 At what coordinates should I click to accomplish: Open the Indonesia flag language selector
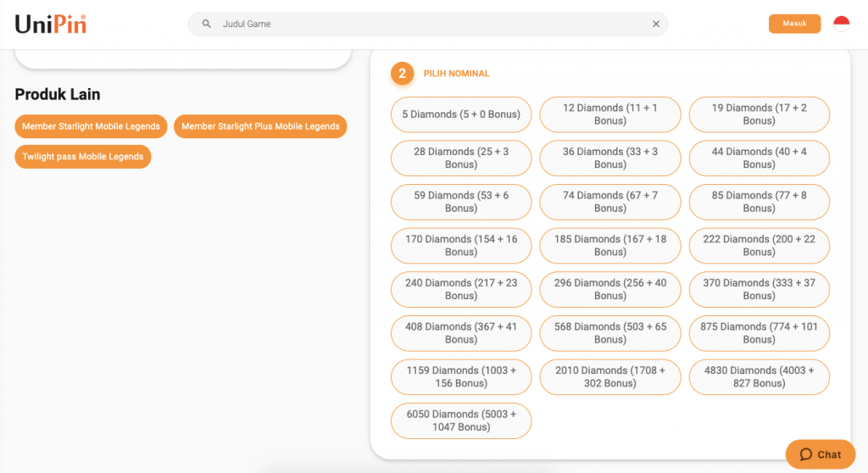[x=841, y=24]
